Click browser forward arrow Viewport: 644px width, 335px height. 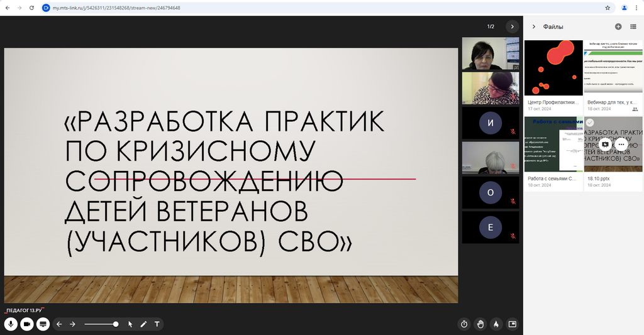point(19,8)
